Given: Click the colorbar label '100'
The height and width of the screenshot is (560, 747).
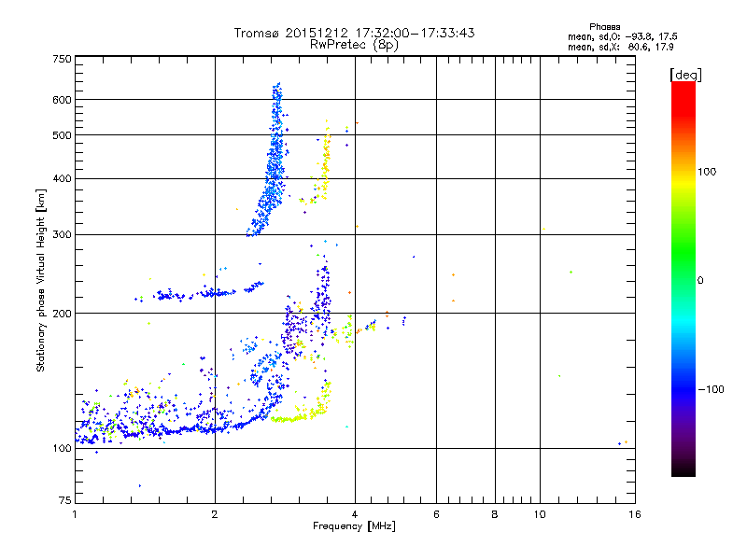Looking at the screenshot, I should coord(707,172).
